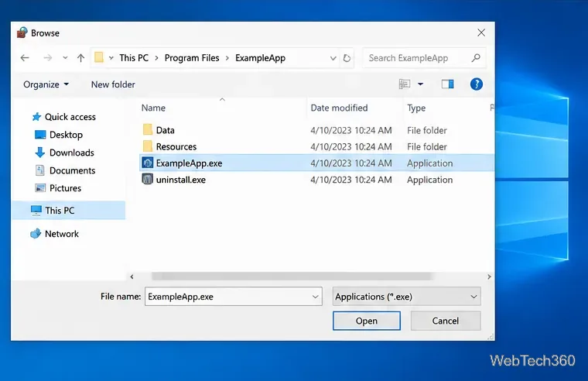
Task: Click Data folder's date modified
Action: 351,130
